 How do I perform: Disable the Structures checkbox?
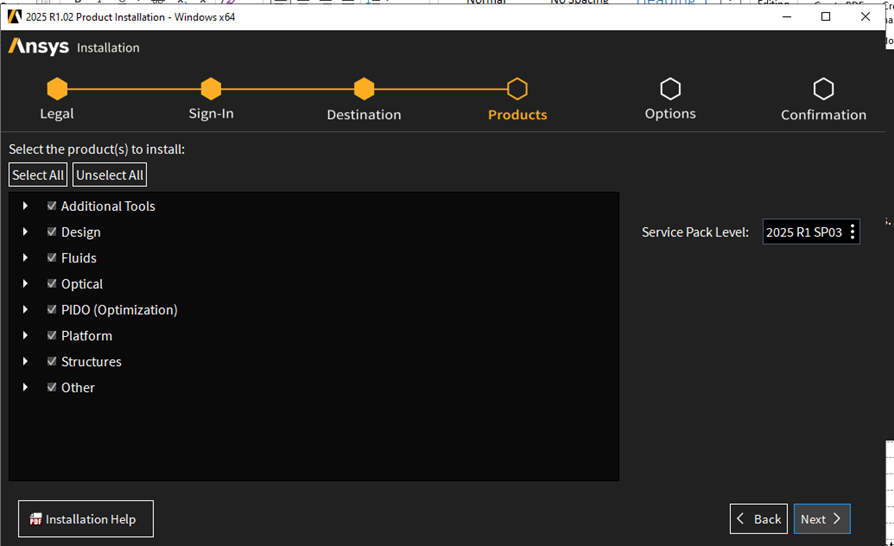(52, 362)
